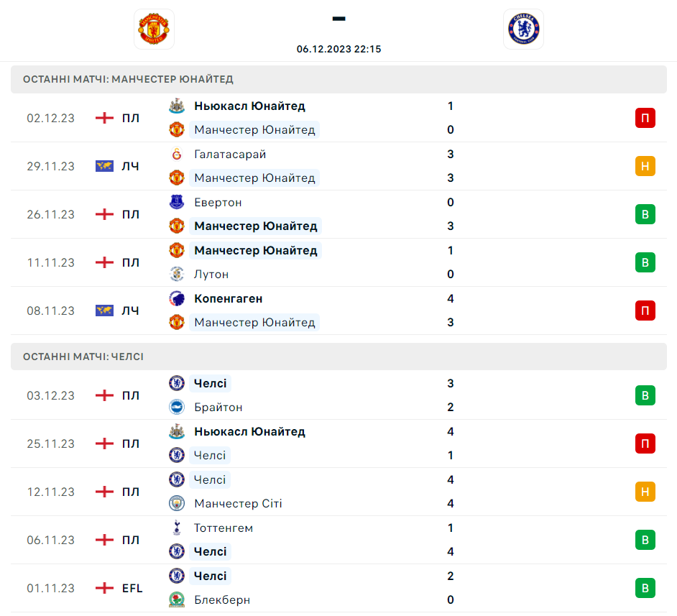The height and width of the screenshot is (616, 677).
Task: Click the Everton team logo
Action: click(x=176, y=202)
